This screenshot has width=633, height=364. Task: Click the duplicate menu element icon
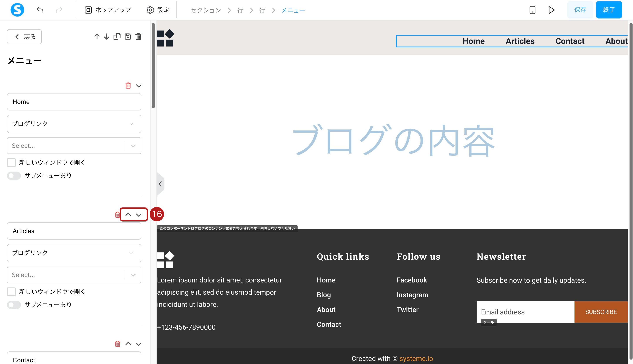click(x=117, y=37)
